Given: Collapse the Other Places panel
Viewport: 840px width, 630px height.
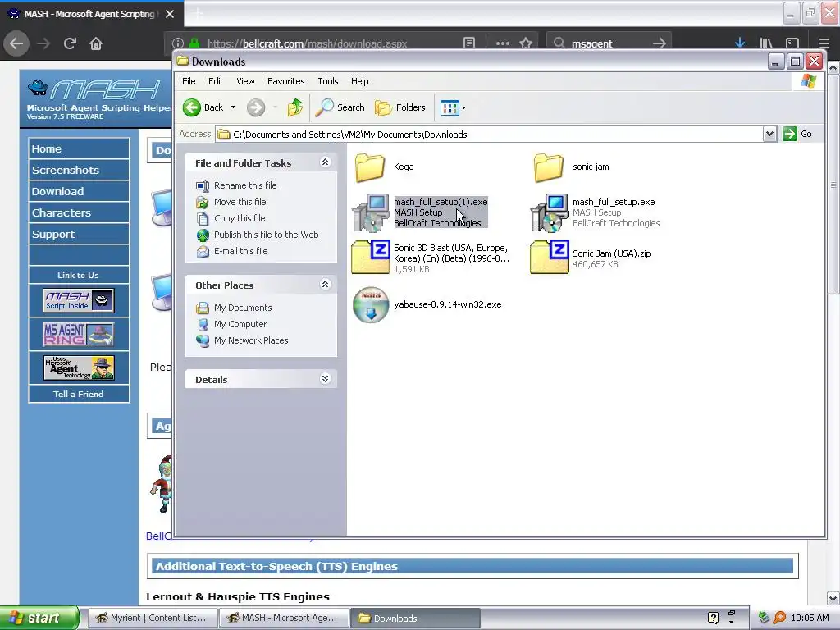Looking at the screenshot, I should coord(325,284).
